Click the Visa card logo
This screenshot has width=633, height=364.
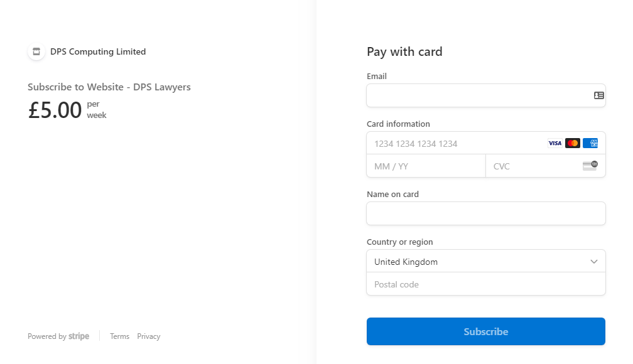click(555, 143)
